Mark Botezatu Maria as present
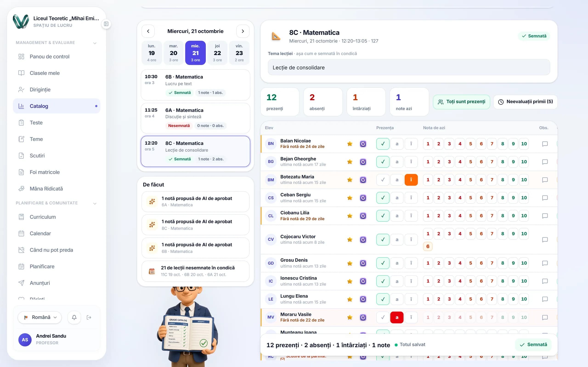This screenshot has width=588, height=367. 383,180
